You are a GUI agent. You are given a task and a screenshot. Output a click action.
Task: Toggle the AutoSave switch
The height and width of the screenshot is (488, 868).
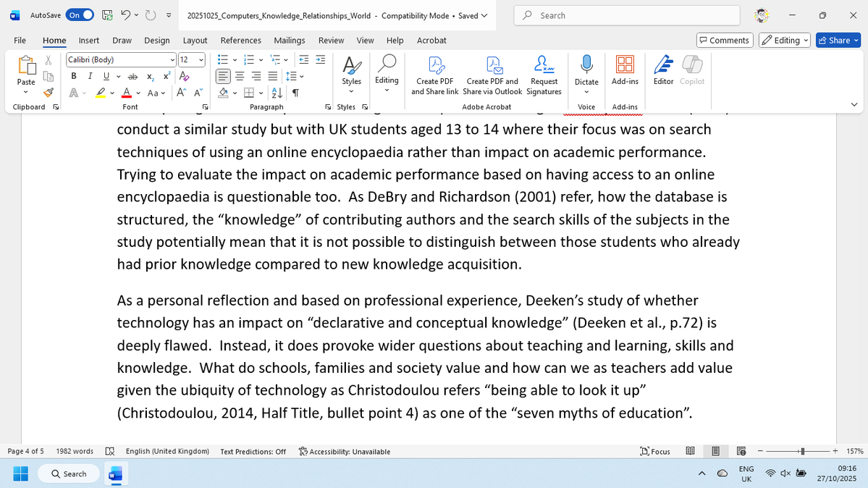coord(80,15)
